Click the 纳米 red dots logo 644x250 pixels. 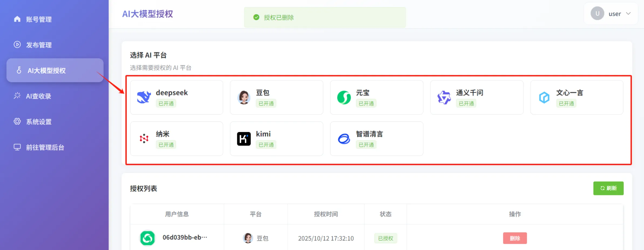(x=144, y=139)
